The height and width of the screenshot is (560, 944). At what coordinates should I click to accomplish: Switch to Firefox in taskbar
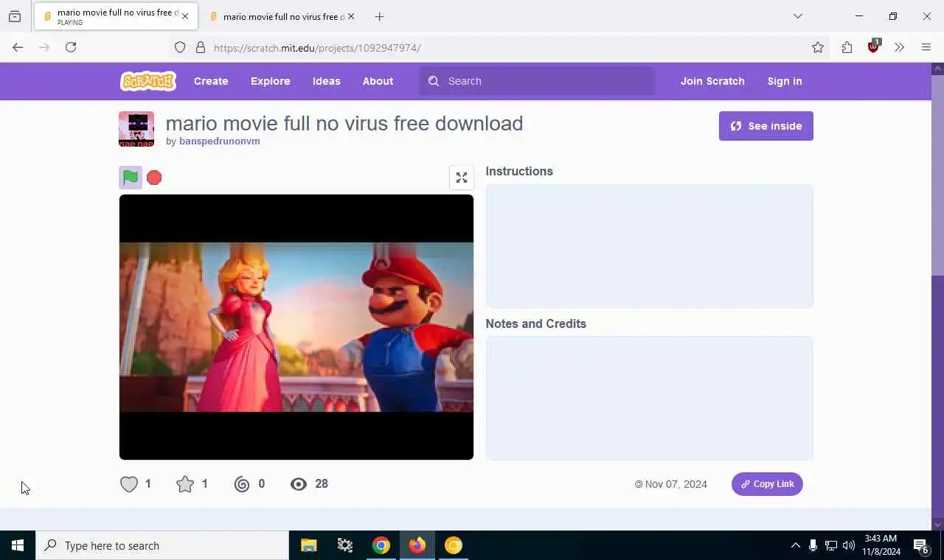coord(417,545)
